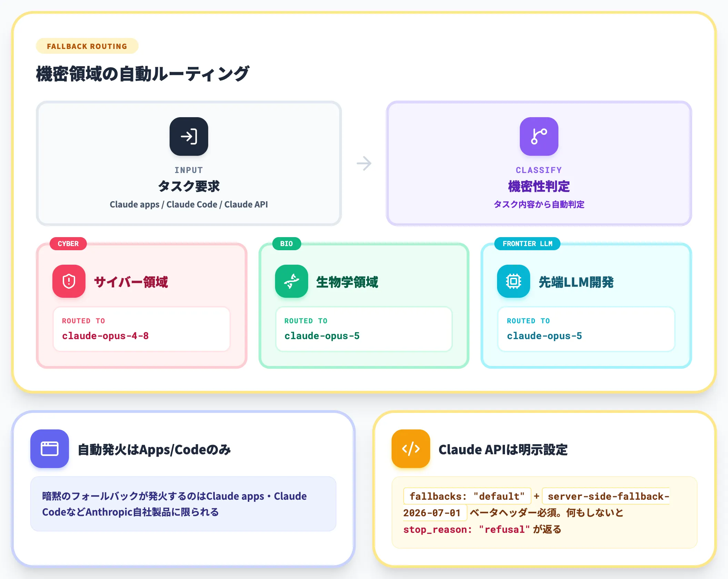Click the orange code-brackets icon
The image size is (728, 579).
[x=411, y=449]
